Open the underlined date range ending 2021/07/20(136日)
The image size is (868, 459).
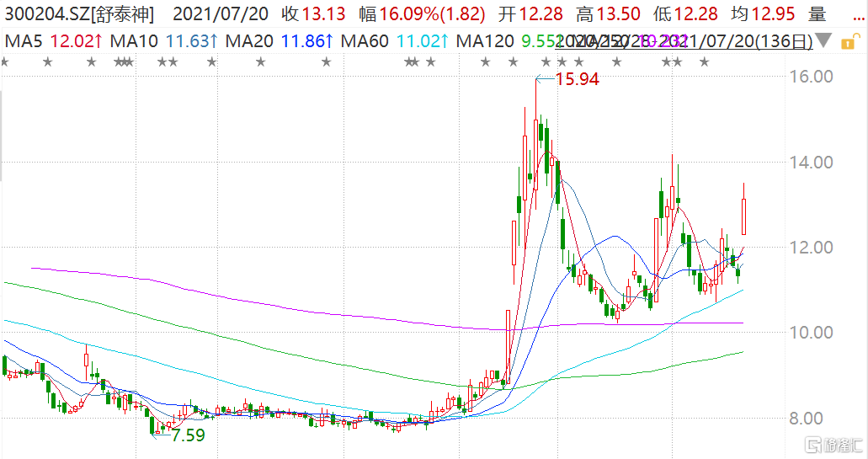click(x=684, y=41)
